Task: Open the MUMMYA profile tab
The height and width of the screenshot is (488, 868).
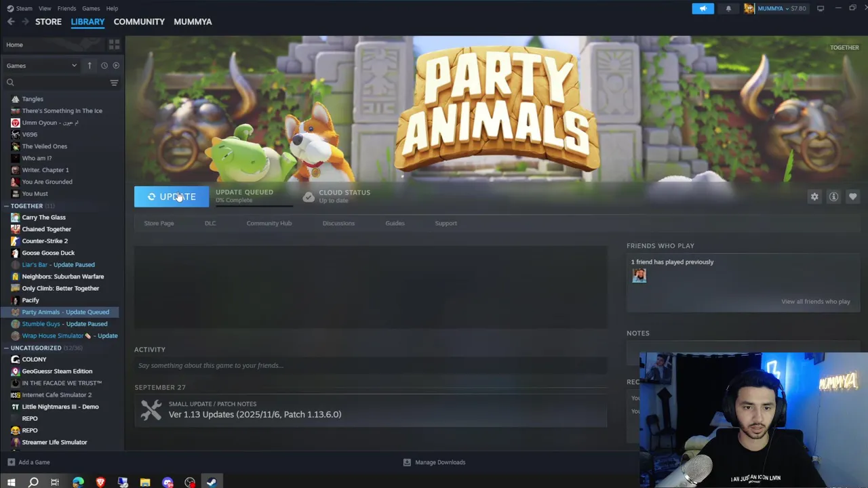Action: [x=193, y=22]
